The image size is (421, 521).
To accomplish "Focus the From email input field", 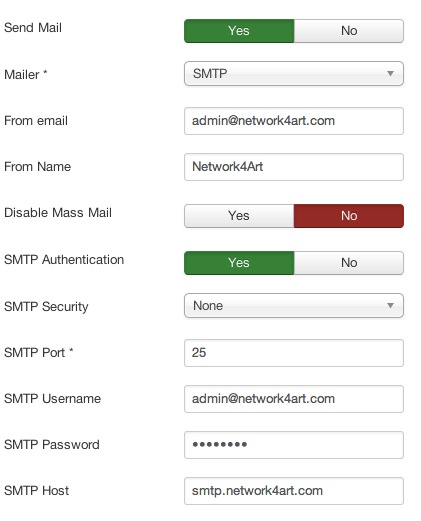I will [x=294, y=121].
